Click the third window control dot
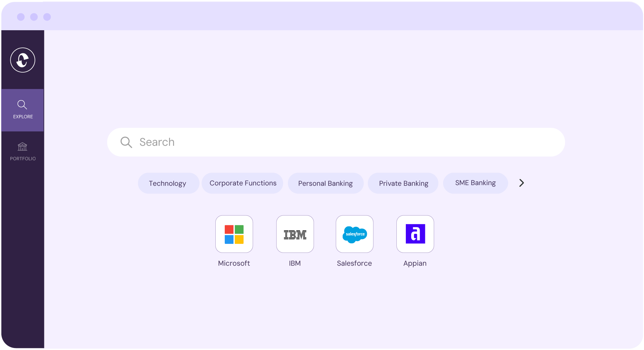644x350 pixels. (47, 17)
